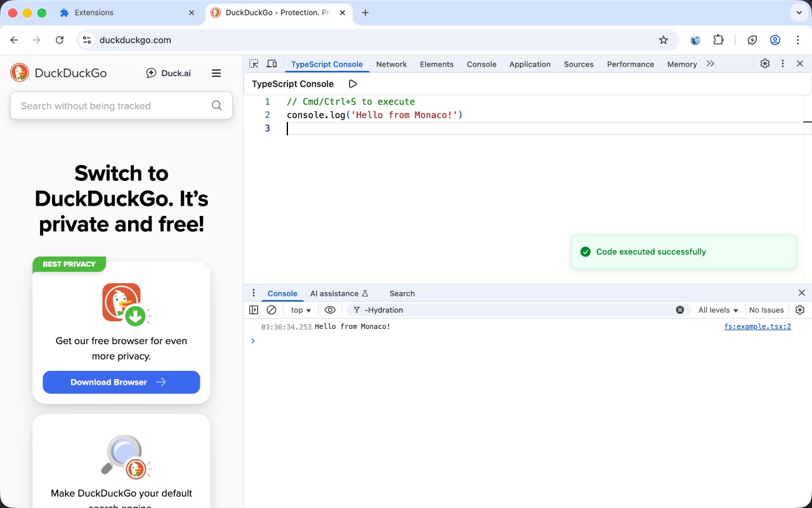The image size is (812, 508).
Task: Close the console drawer
Action: (802, 293)
